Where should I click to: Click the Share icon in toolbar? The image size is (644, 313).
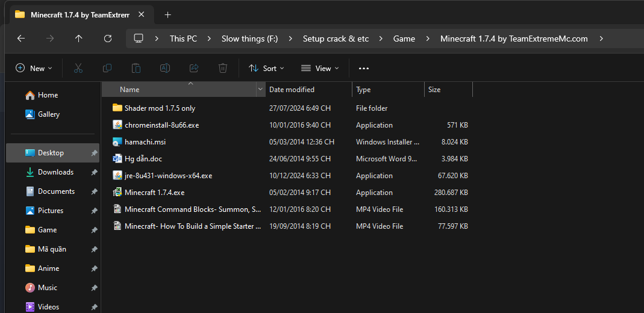tap(194, 68)
